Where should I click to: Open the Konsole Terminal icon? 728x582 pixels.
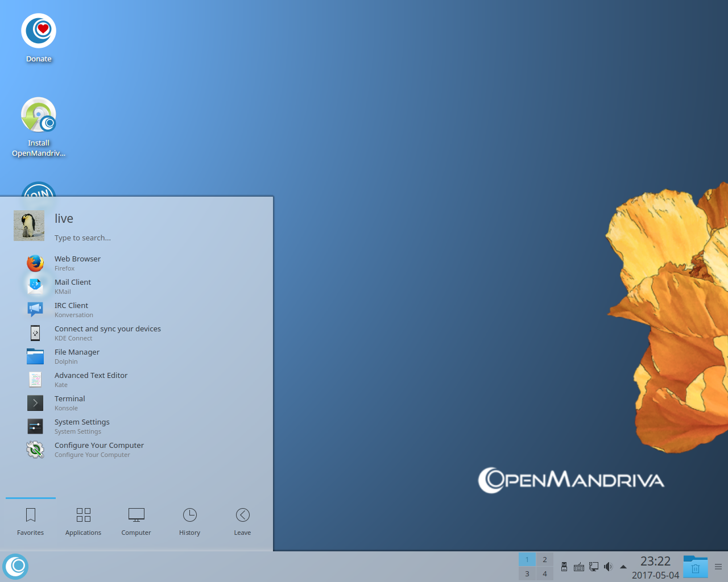pyautogui.click(x=35, y=403)
